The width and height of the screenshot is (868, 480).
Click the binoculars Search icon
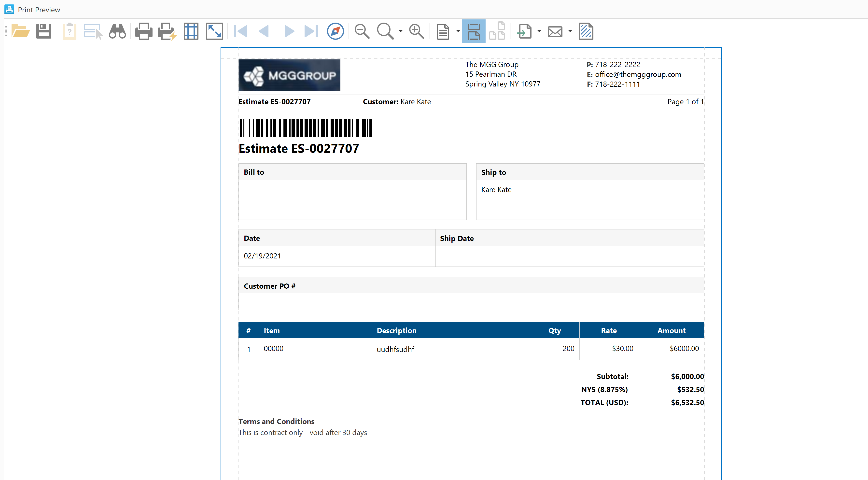pos(117,31)
